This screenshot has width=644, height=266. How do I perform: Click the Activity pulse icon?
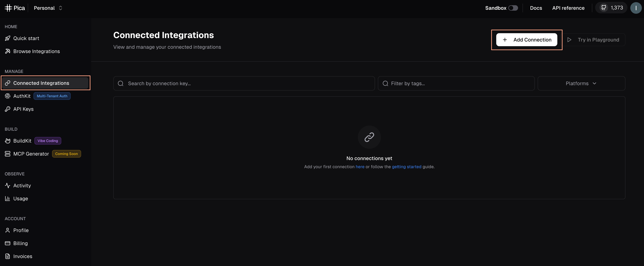click(8, 186)
